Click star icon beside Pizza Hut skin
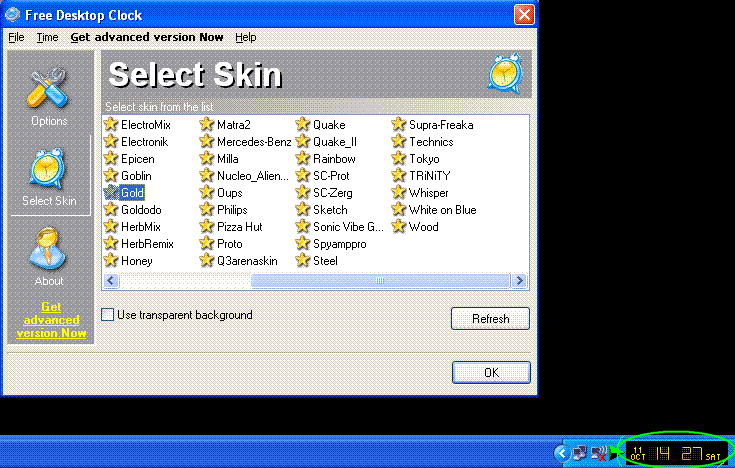The height and width of the screenshot is (468, 735). coord(207,227)
